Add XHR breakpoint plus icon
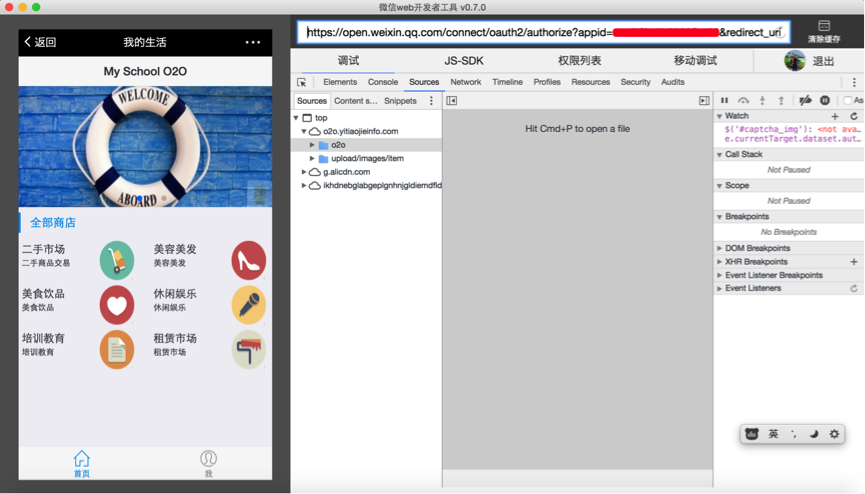This screenshot has height=494, width=865. [x=853, y=262]
